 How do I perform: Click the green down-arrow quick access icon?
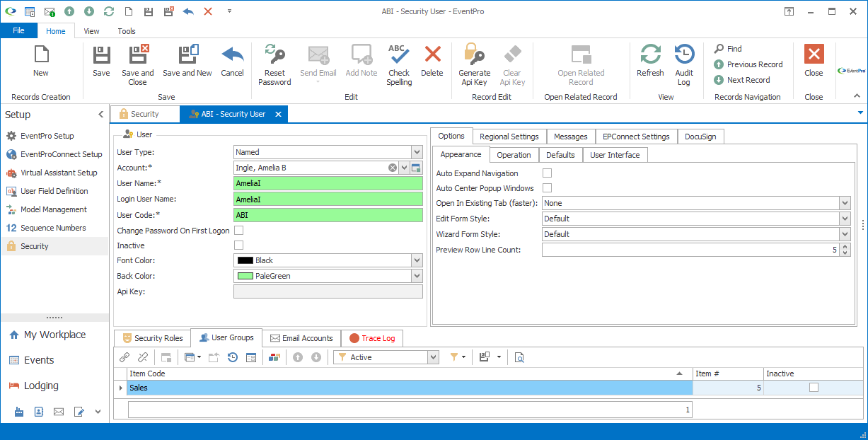click(89, 11)
